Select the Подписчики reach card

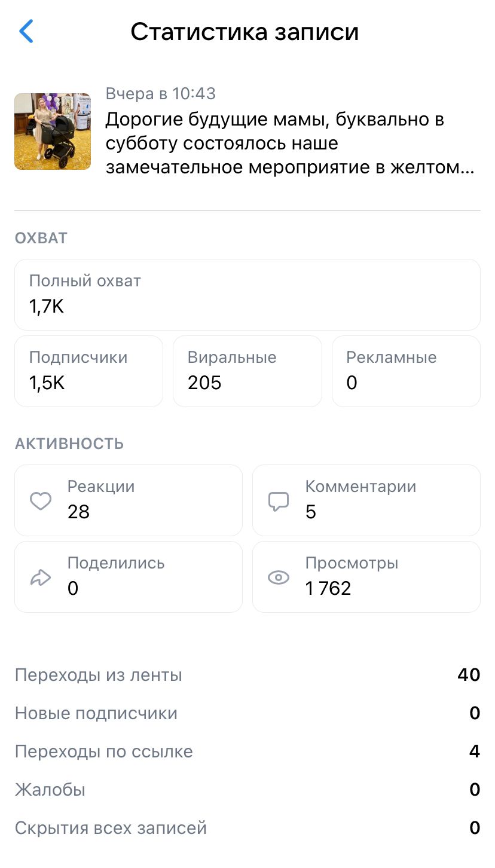point(88,371)
